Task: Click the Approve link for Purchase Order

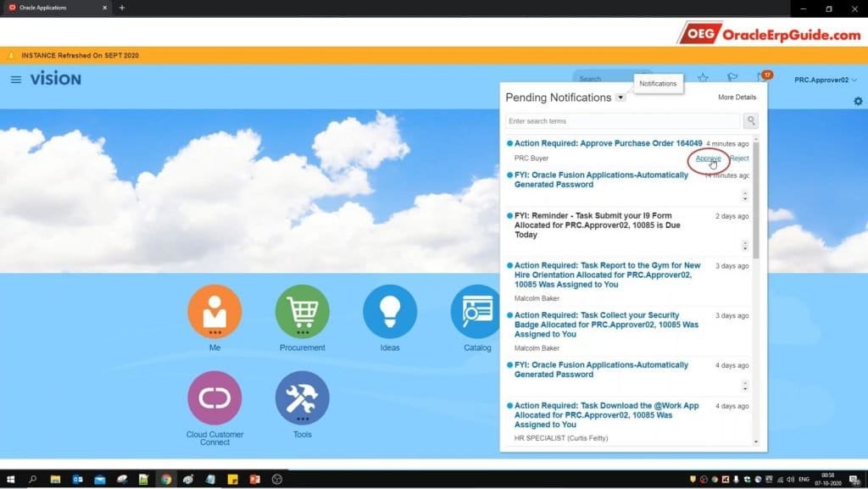Action: coord(708,158)
